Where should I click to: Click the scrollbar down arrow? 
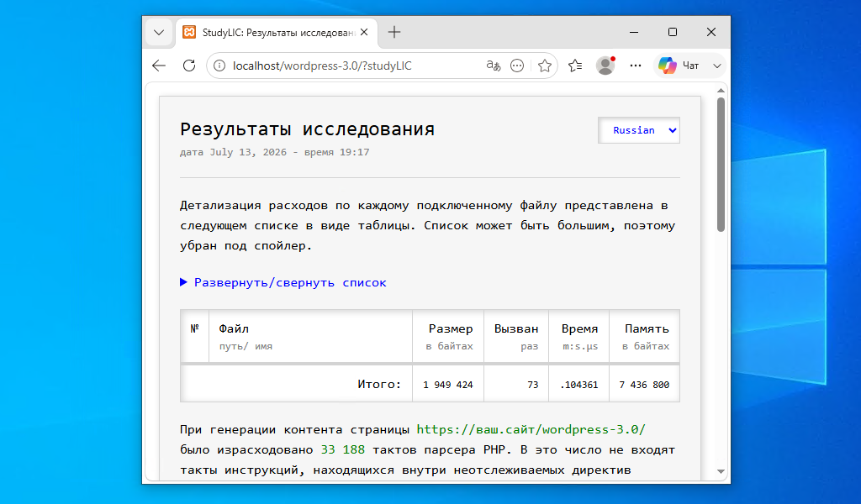(721, 471)
